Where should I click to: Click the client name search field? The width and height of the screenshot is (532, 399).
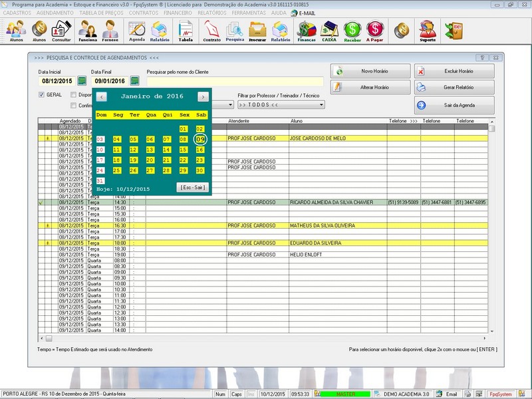pyautogui.click(x=235, y=81)
